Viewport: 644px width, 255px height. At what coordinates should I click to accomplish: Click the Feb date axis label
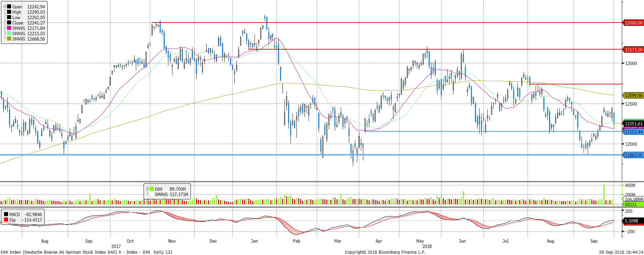tap(297, 241)
